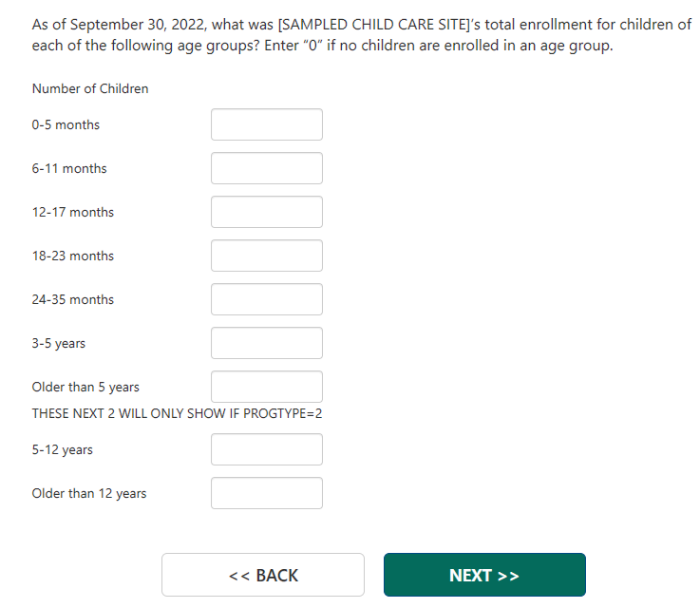Screen dimensions: 700x608
Task: Select the 5-12 years enrollment input
Action: [x=266, y=449]
